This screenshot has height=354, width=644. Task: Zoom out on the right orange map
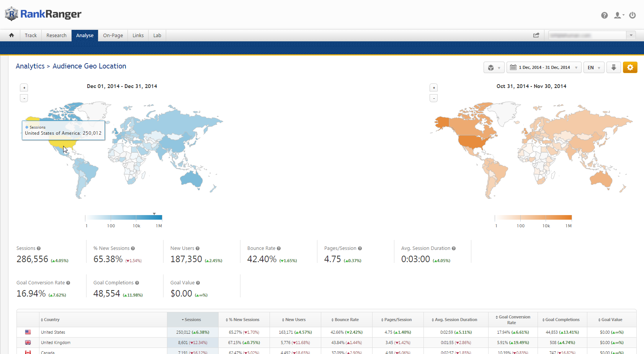(434, 98)
